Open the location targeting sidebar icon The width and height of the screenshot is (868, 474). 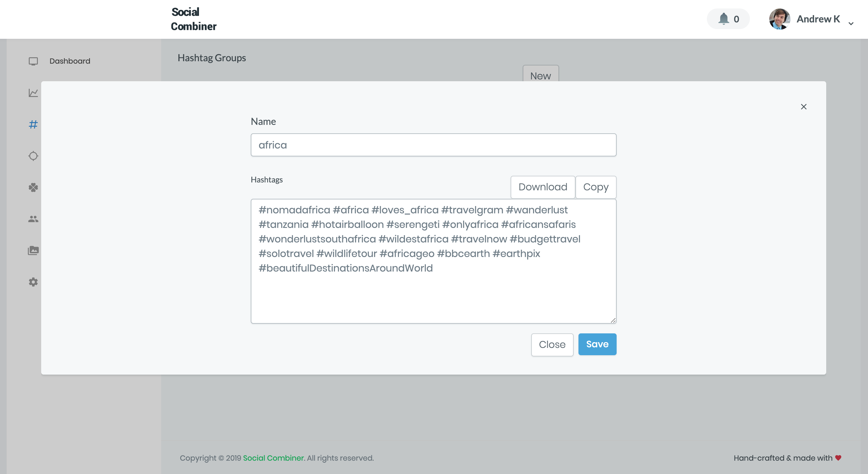pyautogui.click(x=33, y=156)
